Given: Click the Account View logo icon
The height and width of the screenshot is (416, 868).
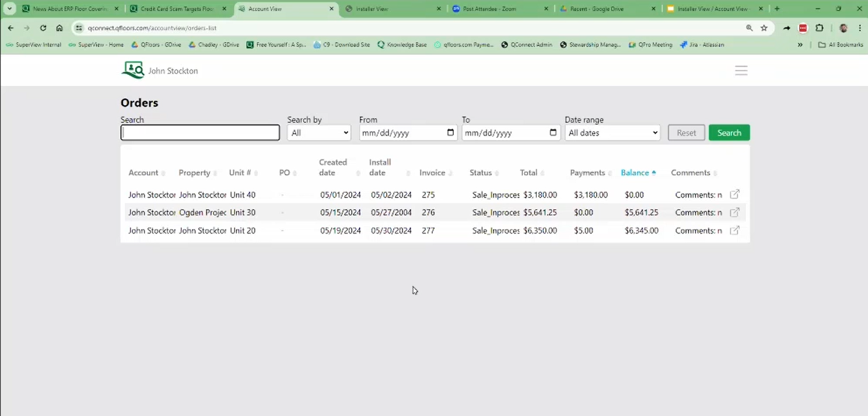Looking at the screenshot, I should (x=133, y=70).
